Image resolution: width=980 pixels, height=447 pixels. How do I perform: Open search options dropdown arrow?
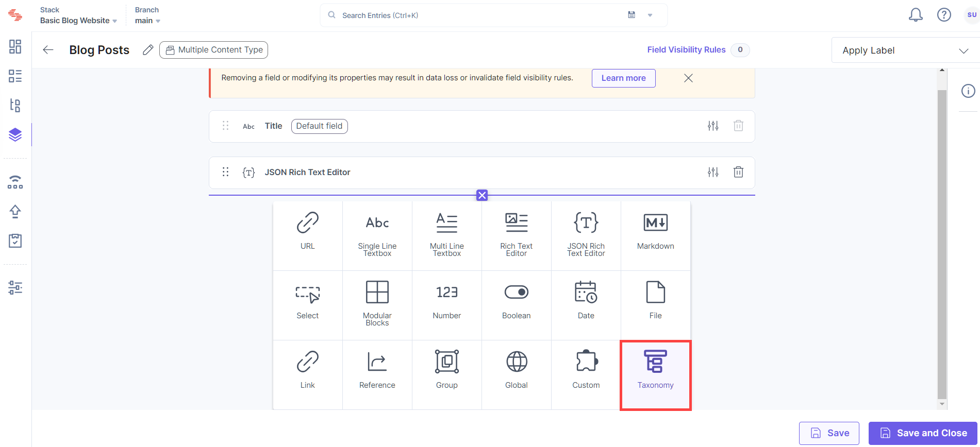[x=650, y=15]
